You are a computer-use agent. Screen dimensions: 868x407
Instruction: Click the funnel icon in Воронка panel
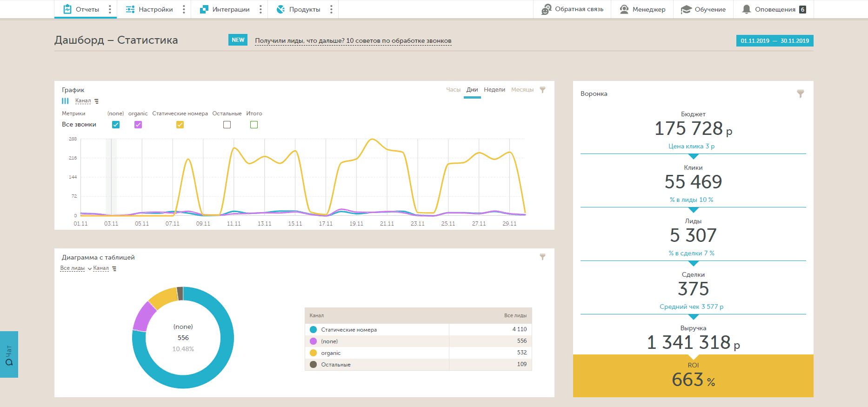click(800, 93)
